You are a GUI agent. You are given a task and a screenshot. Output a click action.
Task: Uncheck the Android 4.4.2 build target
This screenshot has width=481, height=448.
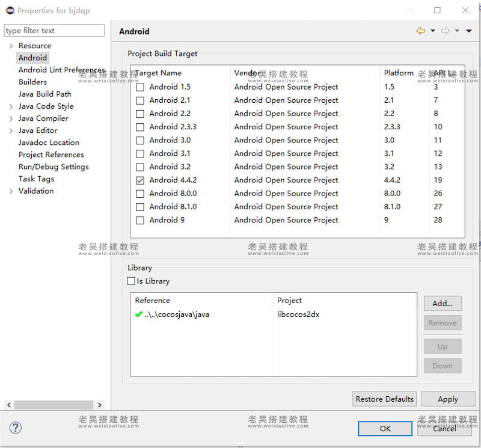[x=140, y=180]
